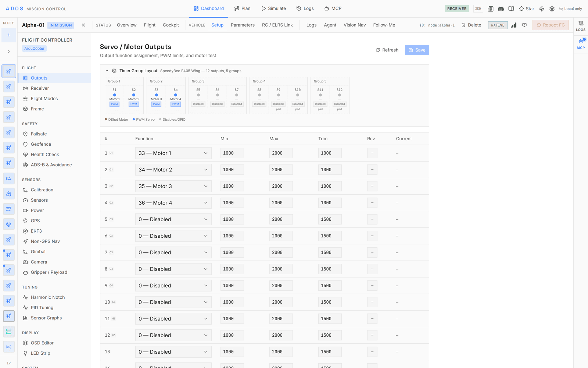Go to the Plan top navigation tab
Viewport: 588px width, 368px height.
click(243, 8)
